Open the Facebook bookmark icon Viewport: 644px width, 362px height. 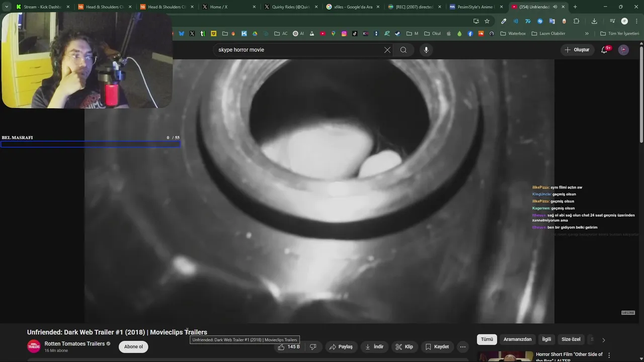pos(470,34)
